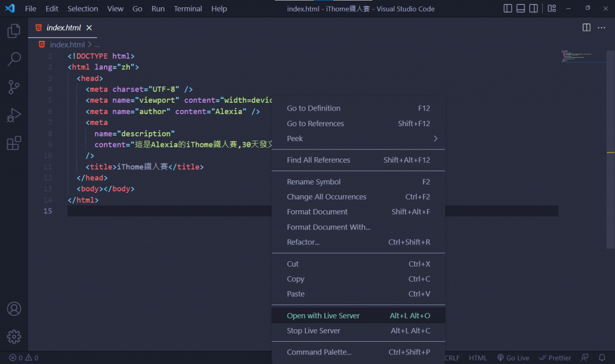The image size is (615, 364).
Task: Choose Find All References
Action: pos(359,160)
